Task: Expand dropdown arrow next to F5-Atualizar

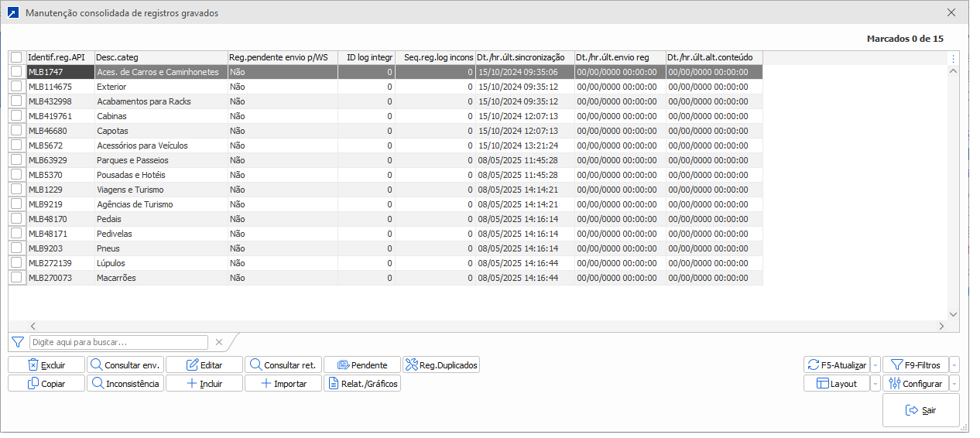Action: [x=875, y=364]
